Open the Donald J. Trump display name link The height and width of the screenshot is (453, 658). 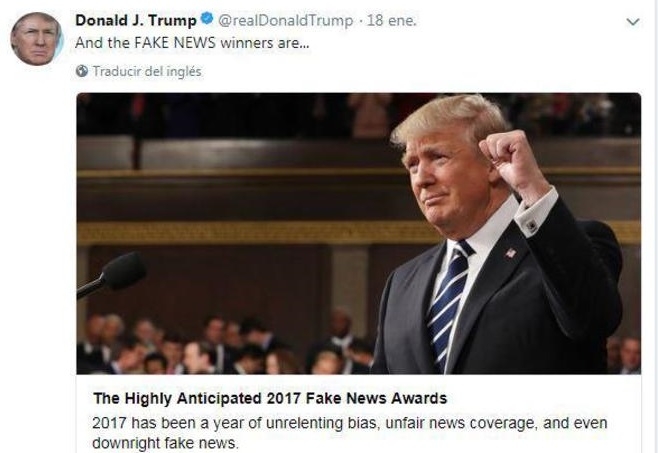click(x=136, y=20)
